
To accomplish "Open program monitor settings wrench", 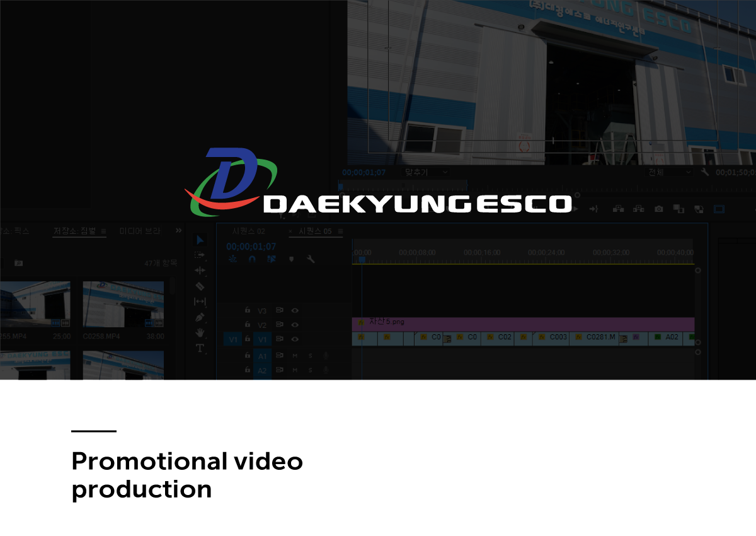I will point(705,172).
